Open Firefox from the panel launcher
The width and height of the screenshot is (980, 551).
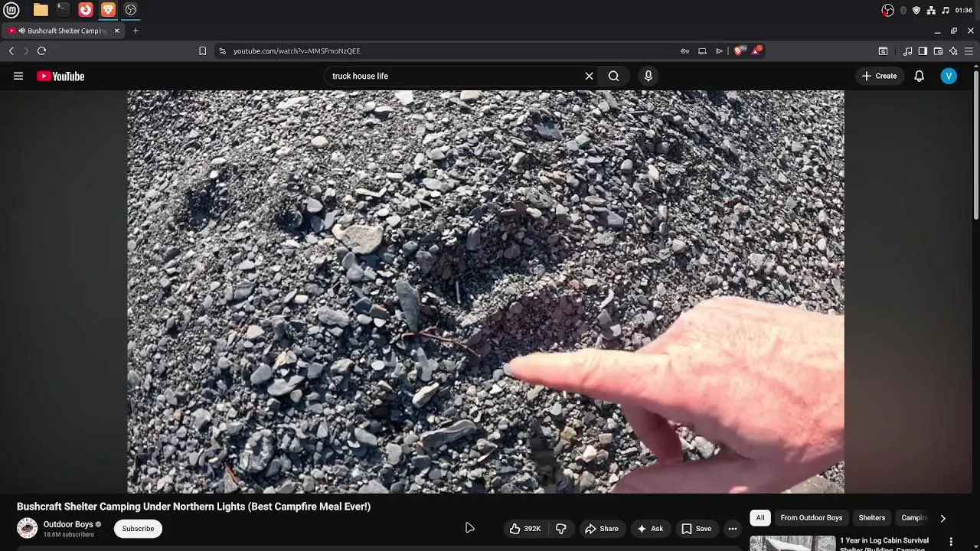click(x=86, y=10)
